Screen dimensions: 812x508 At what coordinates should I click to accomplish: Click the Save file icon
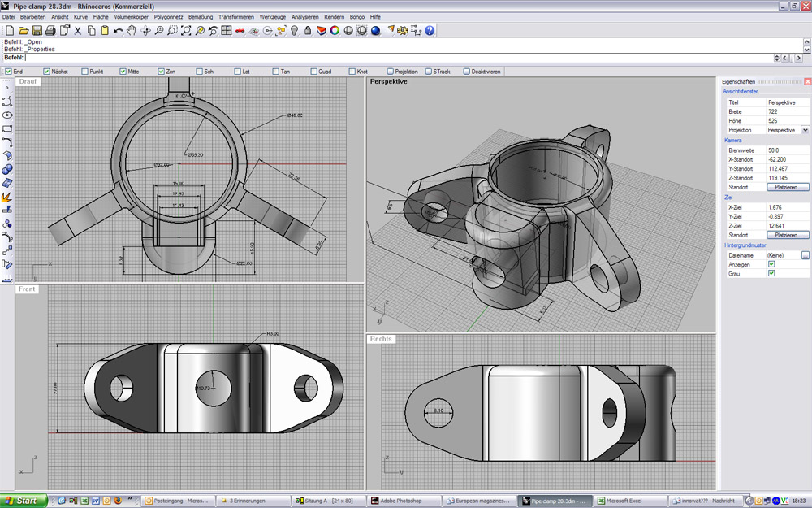click(x=36, y=31)
